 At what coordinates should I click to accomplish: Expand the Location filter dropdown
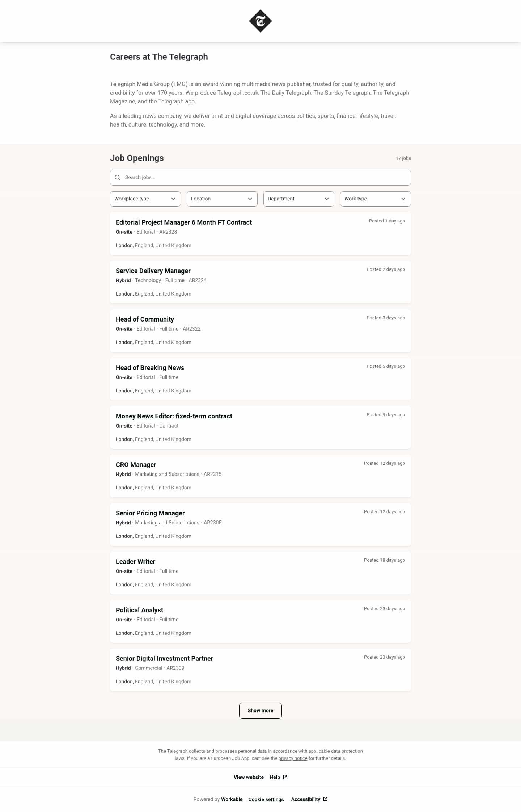[222, 199]
